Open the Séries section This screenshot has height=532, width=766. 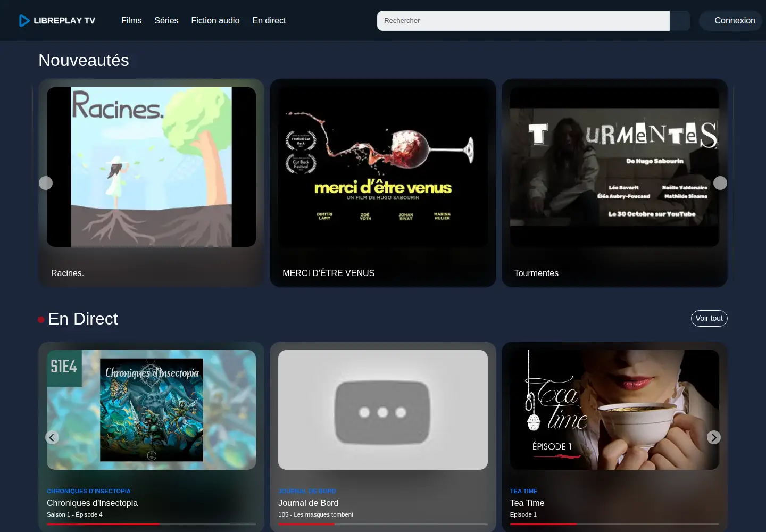coord(166,21)
